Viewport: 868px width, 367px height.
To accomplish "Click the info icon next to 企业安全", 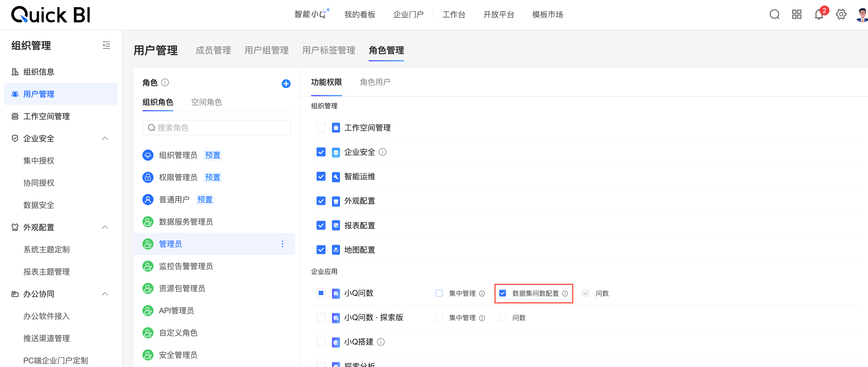I will (383, 152).
